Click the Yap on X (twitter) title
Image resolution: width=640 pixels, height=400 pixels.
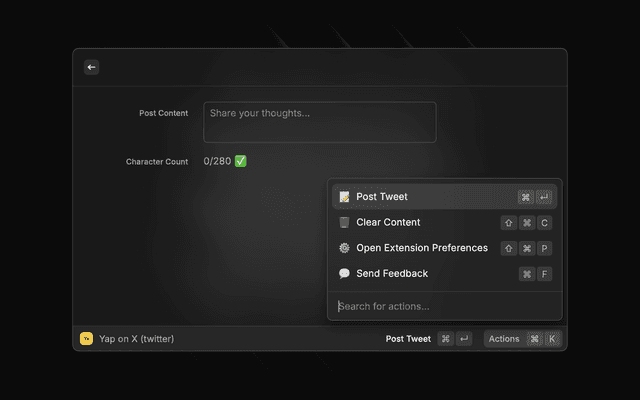click(136, 339)
